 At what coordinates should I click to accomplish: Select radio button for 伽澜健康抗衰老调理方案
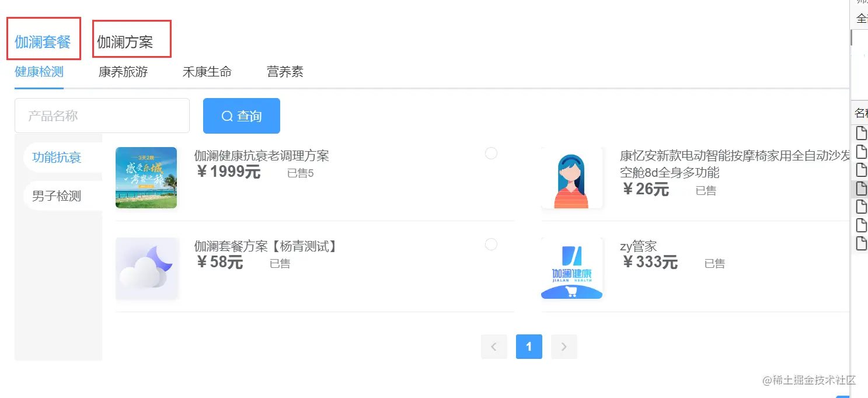click(x=491, y=153)
